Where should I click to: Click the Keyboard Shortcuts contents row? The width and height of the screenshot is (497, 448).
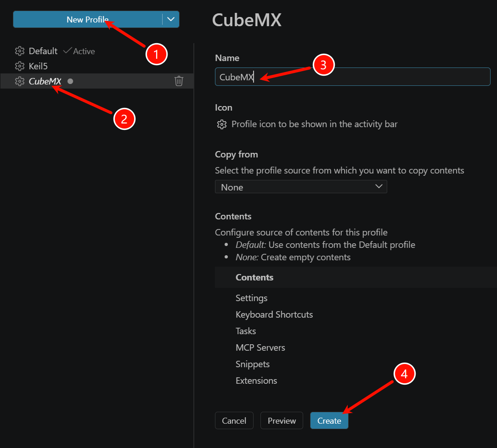click(356, 314)
